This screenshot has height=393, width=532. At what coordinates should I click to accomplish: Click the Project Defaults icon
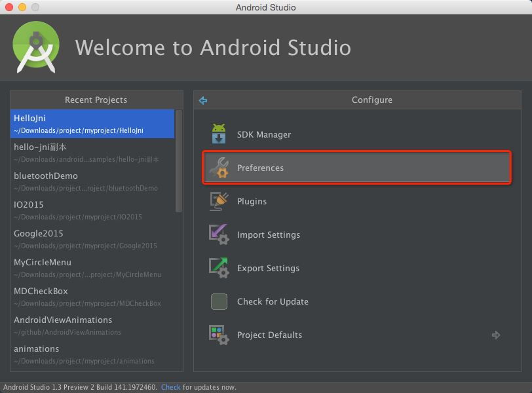coord(219,335)
